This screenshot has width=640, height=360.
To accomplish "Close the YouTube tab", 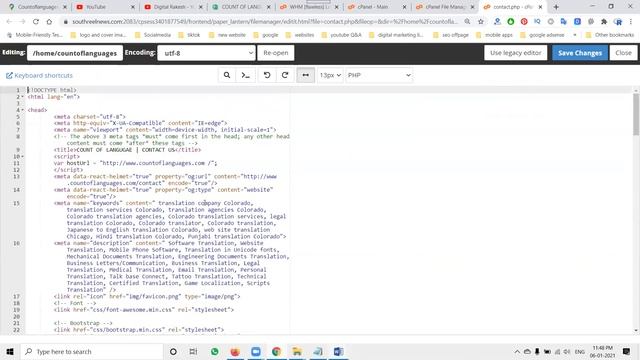I will click(x=132, y=7).
